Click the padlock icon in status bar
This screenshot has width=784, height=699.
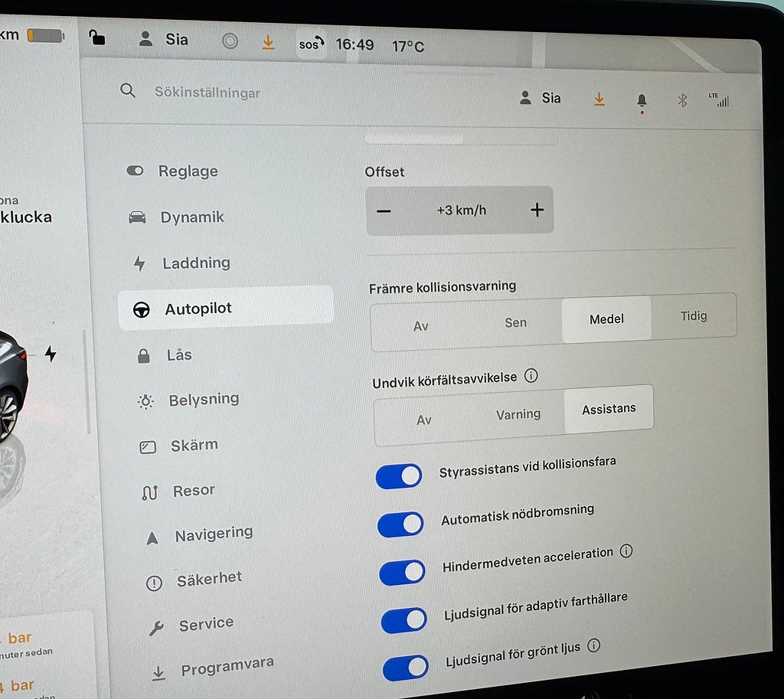click(97, 38)
